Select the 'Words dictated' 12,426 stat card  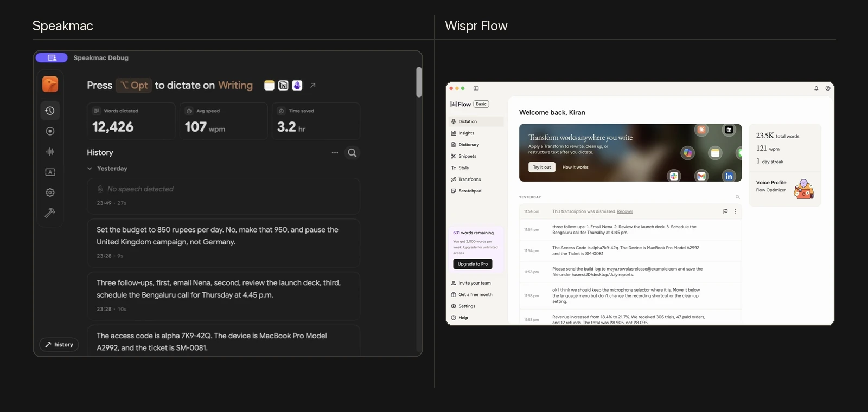[131, 121]
